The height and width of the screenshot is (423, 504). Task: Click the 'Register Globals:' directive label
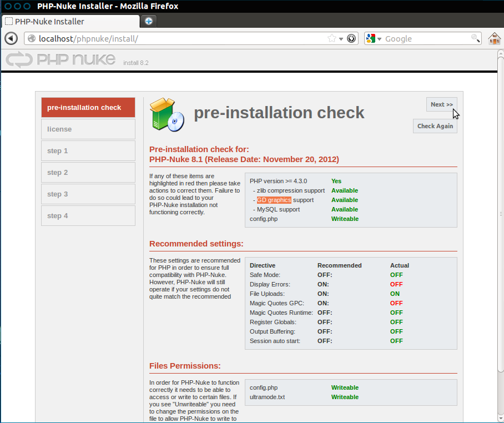(273, 322)
